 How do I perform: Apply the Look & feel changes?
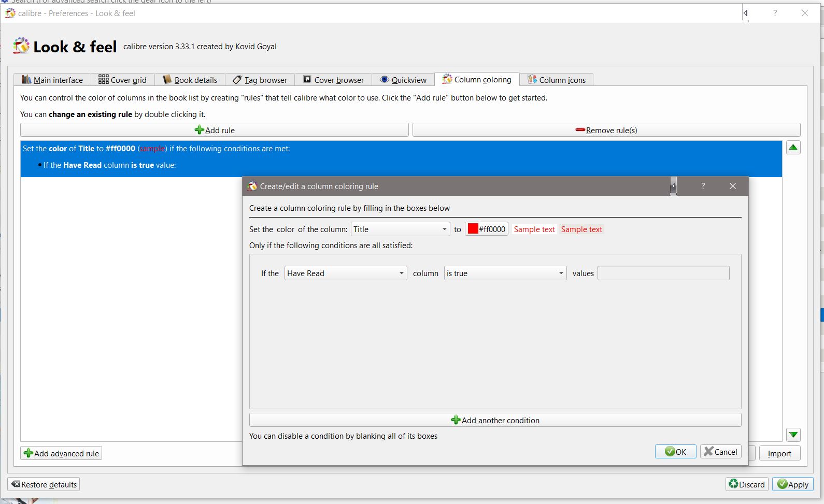coord(793,484)
